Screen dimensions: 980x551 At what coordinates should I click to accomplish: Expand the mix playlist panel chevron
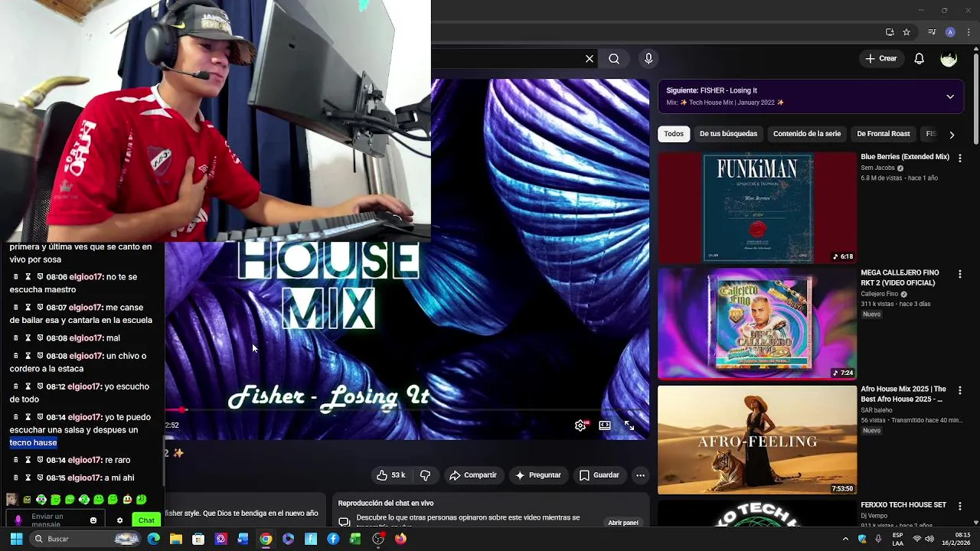point(950,96)
